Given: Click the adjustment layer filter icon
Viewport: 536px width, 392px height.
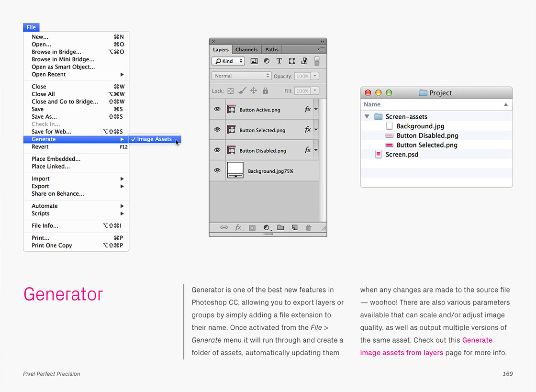Looking at the screenshot, I should click(x=267, y=61).
